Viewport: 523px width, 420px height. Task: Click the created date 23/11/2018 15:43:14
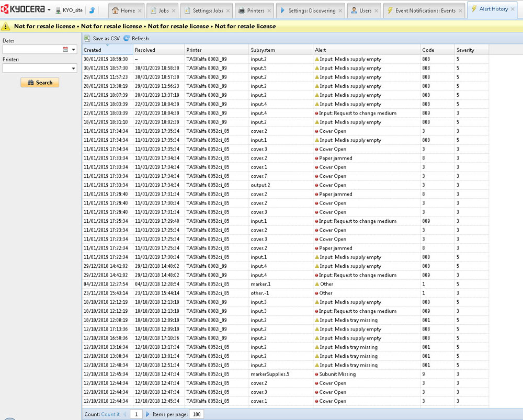click(x=106, y=293)
